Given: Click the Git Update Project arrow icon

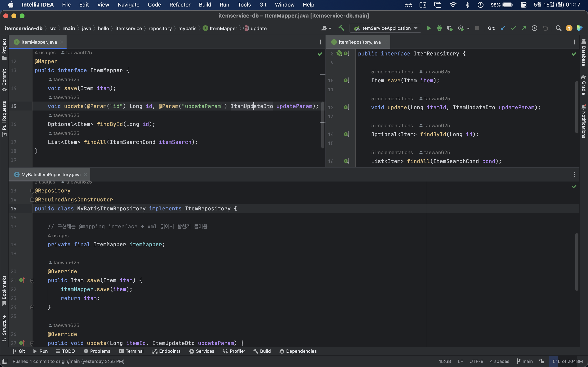Looking at the screenshot, I should click(x=503, y=28).
